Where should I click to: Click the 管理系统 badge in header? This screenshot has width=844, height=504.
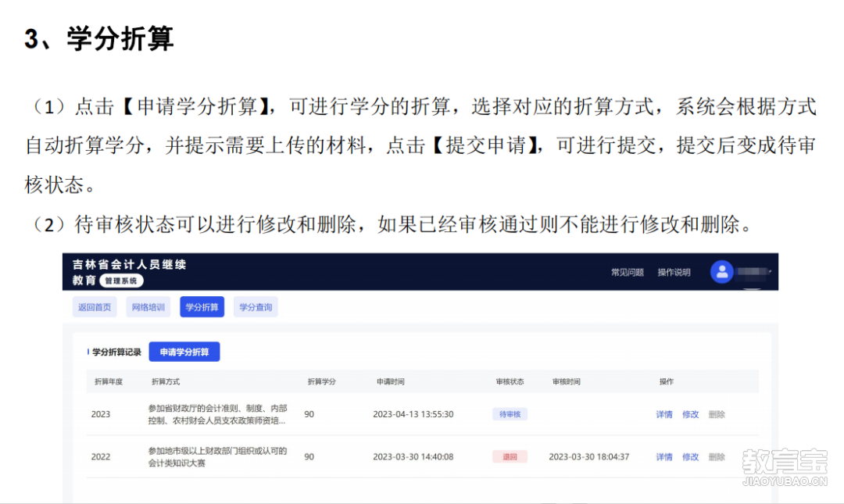pos(121,281)
